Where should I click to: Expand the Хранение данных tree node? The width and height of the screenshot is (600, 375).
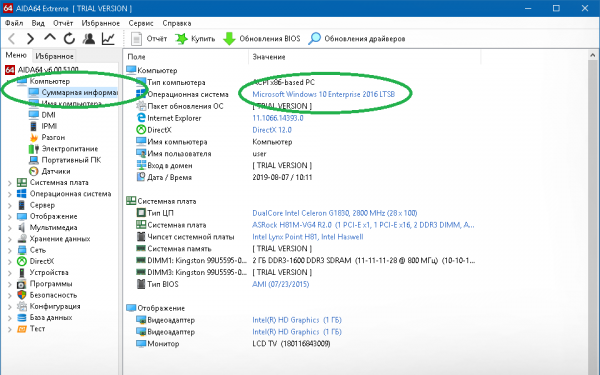coord(10,239)
